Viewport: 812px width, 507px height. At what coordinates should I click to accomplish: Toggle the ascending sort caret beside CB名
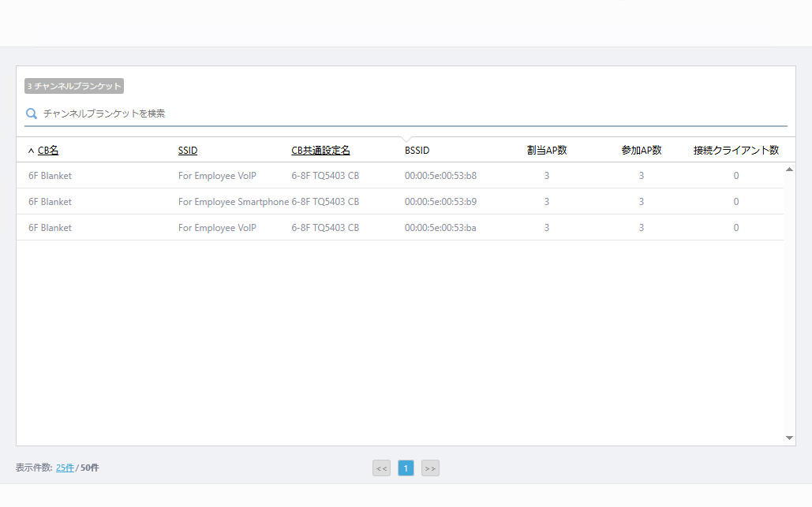[31, 151]
